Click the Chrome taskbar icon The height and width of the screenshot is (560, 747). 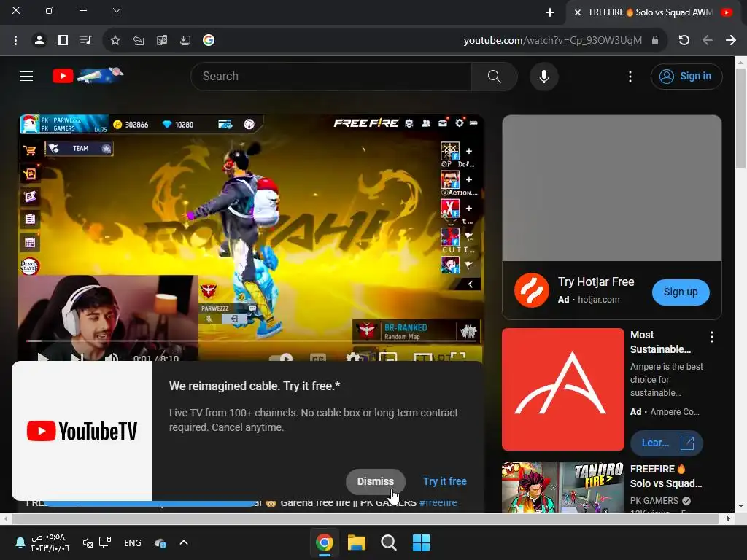click(325, 542)
